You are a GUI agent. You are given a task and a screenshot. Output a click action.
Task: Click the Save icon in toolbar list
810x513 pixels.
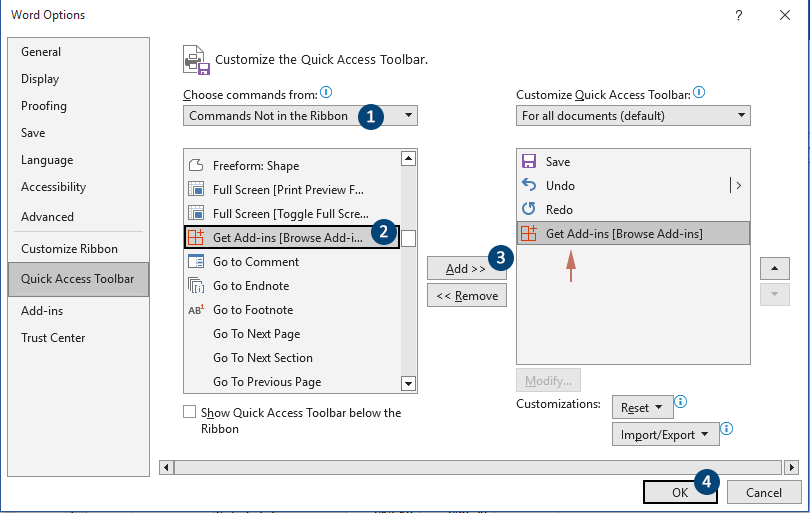tap(529, 162)
